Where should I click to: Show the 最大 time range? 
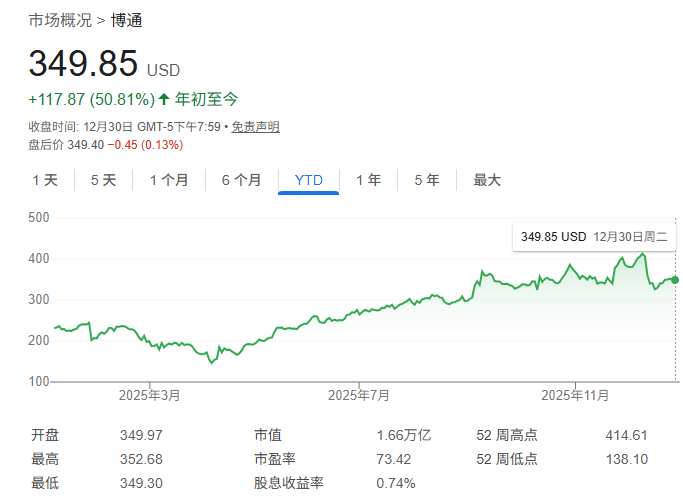click(x=487, y=180)
